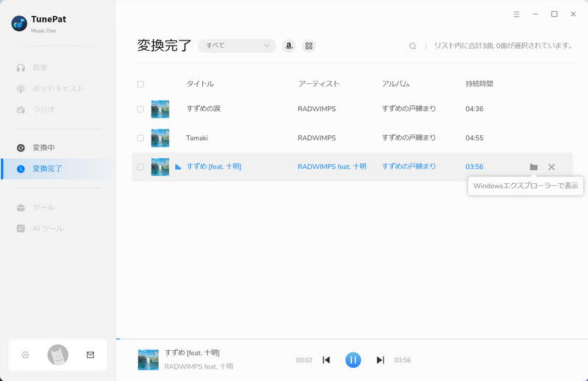The height and width of the screenshot is (381, 588).
Task: Check the すずめ [feat. 十明] row checkbox
Action: tap(140, 167)
